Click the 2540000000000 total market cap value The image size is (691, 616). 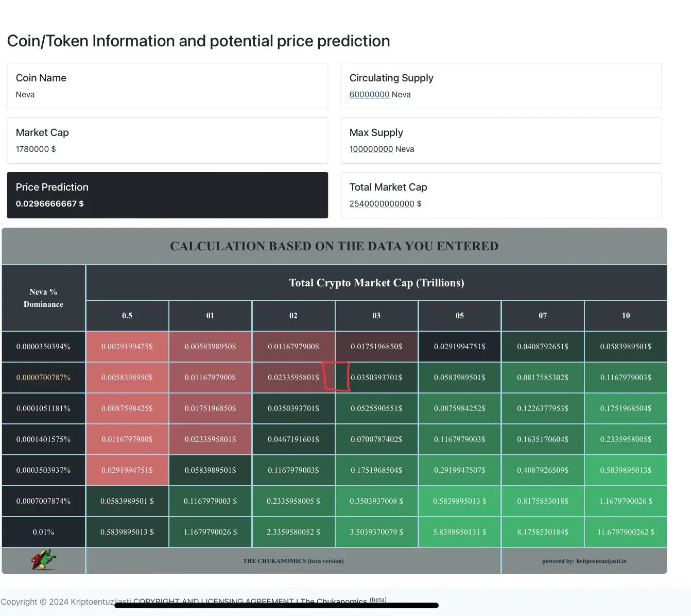click(x=382, y=204)
